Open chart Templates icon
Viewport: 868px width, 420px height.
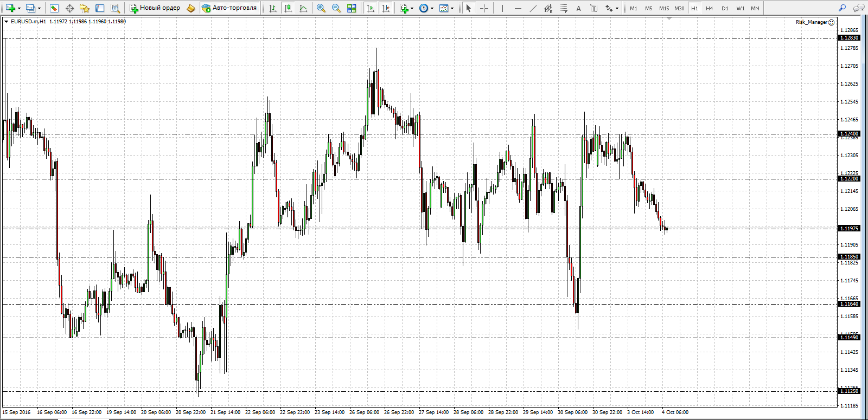tap(444, 8)
